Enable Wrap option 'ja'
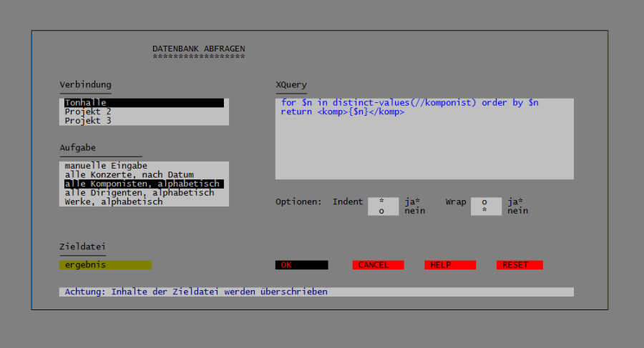 (485, 202)
